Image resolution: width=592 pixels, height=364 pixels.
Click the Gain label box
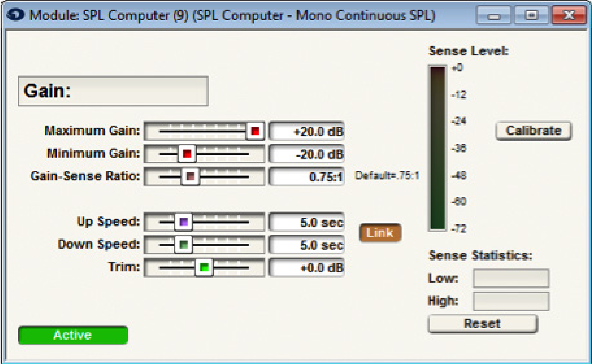pyautogui.click(x=113, y=90)
